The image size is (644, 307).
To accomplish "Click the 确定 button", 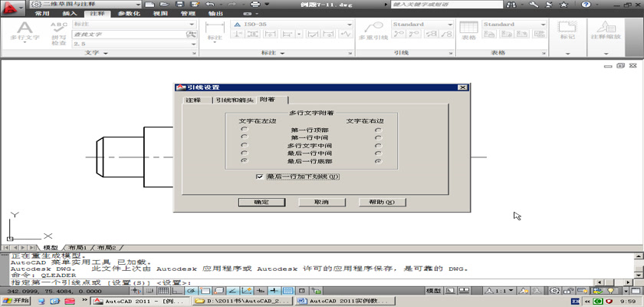I will pos(261,202).
